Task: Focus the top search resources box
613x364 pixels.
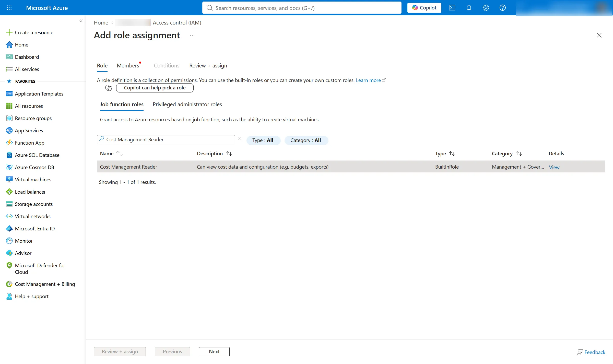Action: [x=302, y=8]
